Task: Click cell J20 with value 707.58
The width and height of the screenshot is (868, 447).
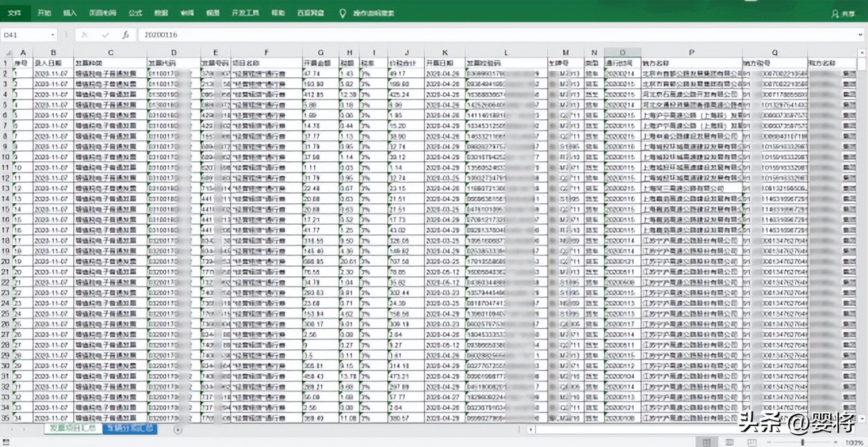Action: (406, 261)
